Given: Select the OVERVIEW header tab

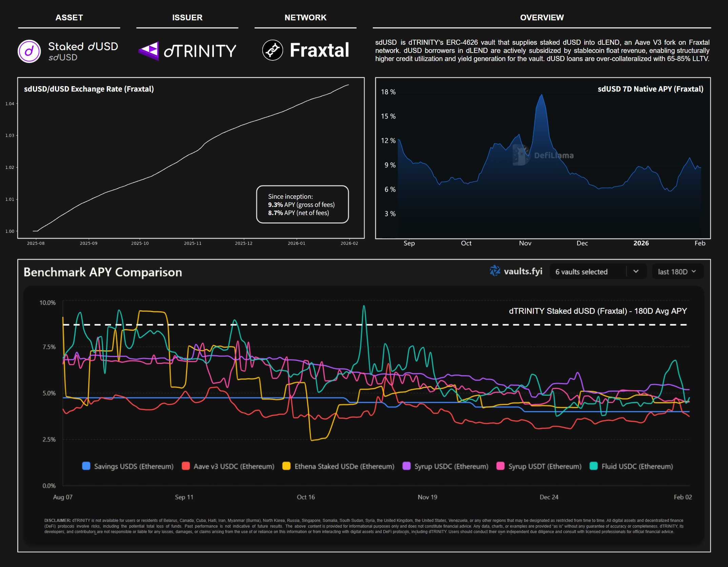Looking at the screenshot, I should pyautogui.click(x=542, y=18).
